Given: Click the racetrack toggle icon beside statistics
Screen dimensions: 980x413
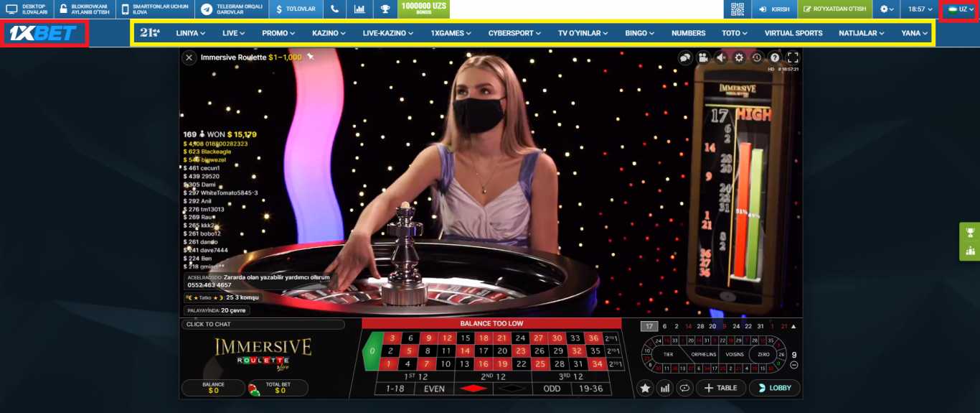Looking at the screenshot, I should 684,388.
